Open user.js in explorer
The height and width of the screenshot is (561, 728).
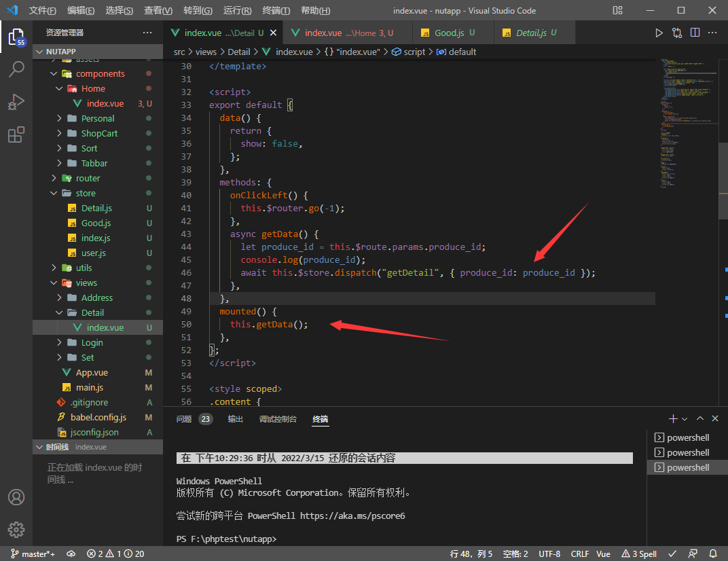(98, 253)
